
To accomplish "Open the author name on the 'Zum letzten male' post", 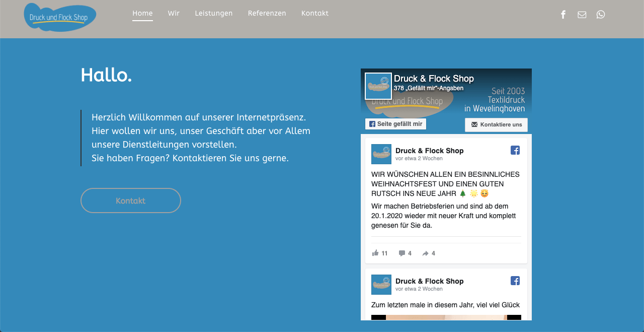I will (430, 281).
